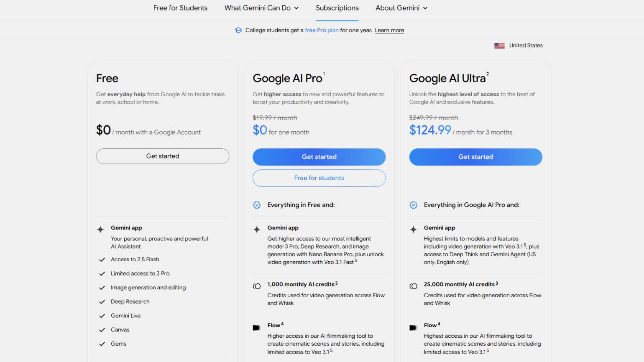Click the Gemini sparkle icon in Free plan

pyautogui.click(x=100, y=229)
